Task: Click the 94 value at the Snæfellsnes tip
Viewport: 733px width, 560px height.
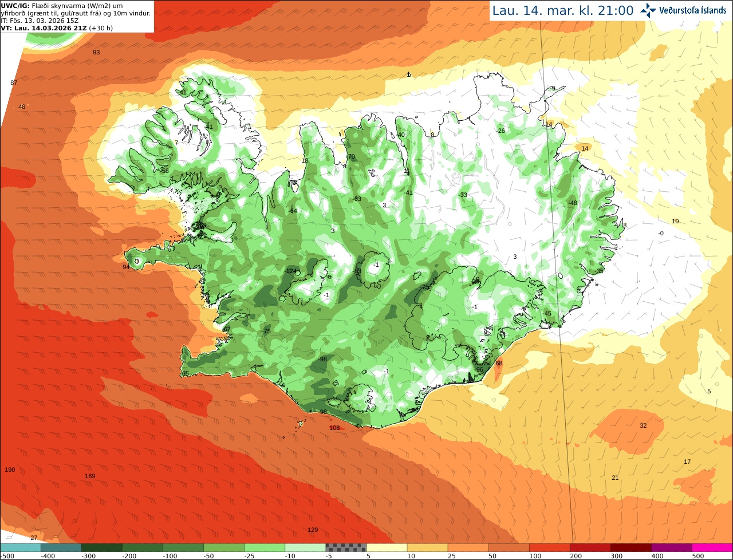Action: [126, 267]
